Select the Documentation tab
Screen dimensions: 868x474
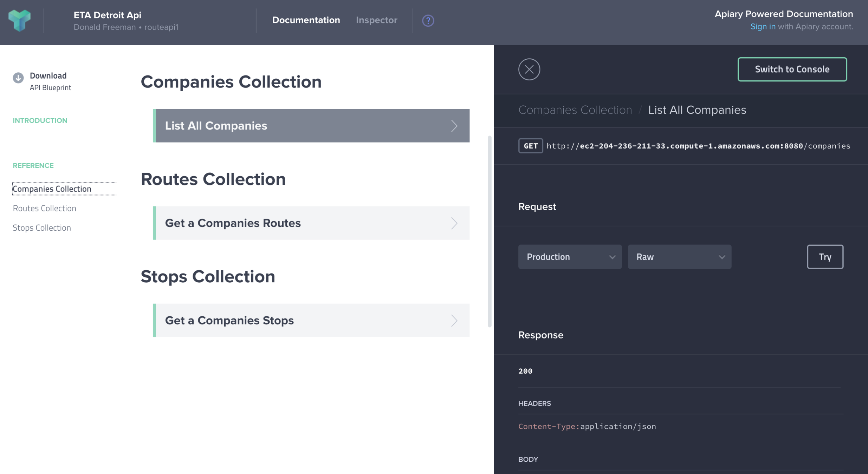point(306,20)
